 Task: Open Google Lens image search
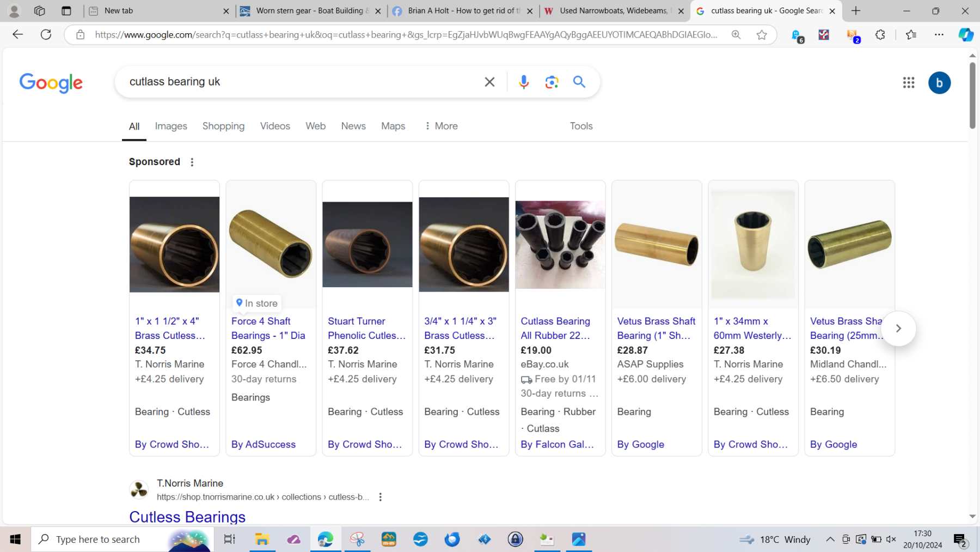[551, 82]
